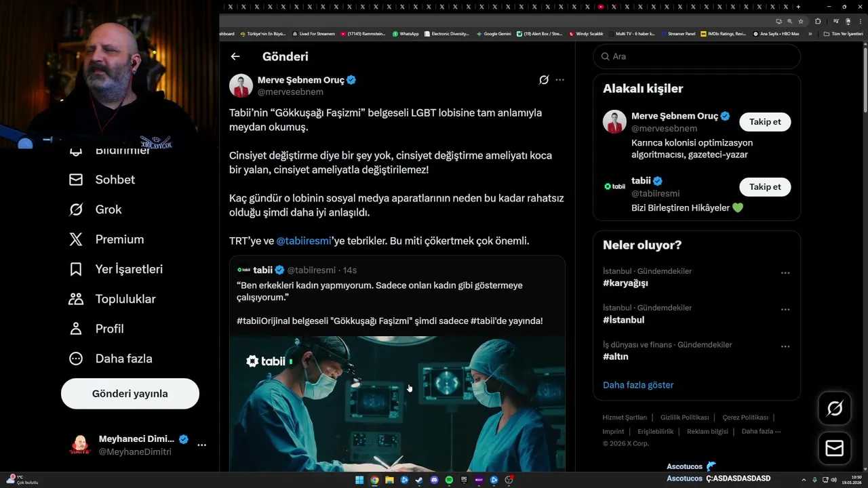Click the clock showing 10:50

pos(856,477)
